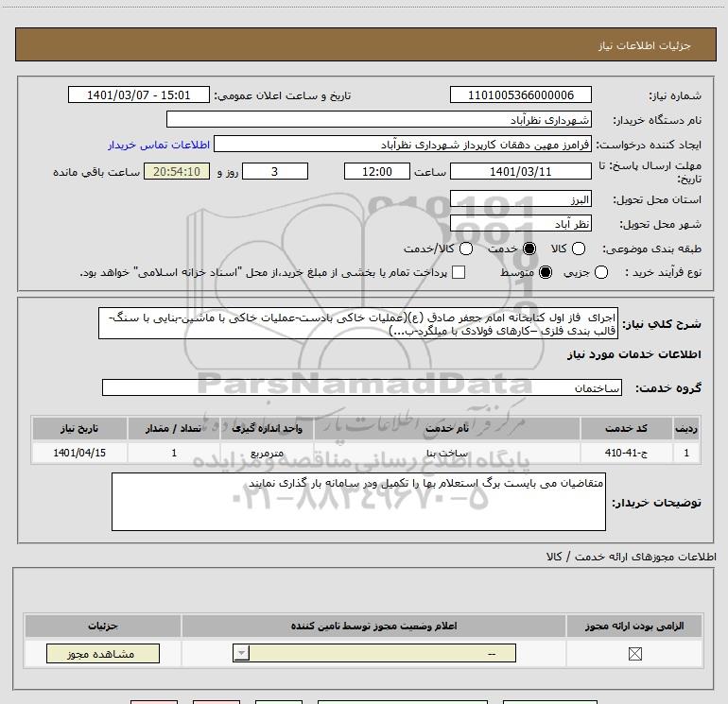Viewport: 728px width, 704px height.
Task: Click the deadline hour field 12:00
Action: 377,172
